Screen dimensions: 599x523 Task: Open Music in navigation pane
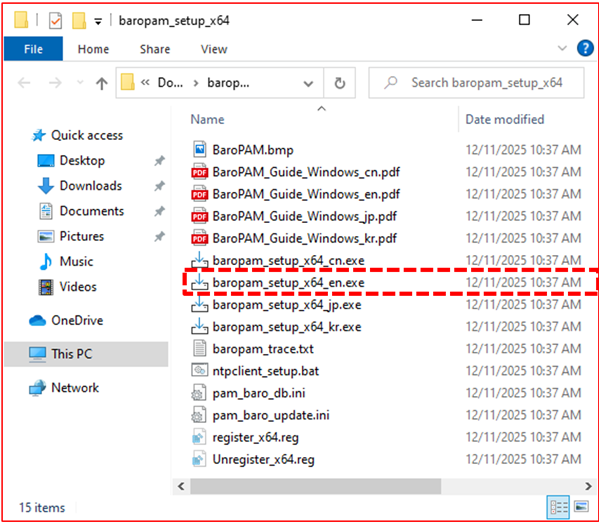pyautogui.click(x=76, y=261)
